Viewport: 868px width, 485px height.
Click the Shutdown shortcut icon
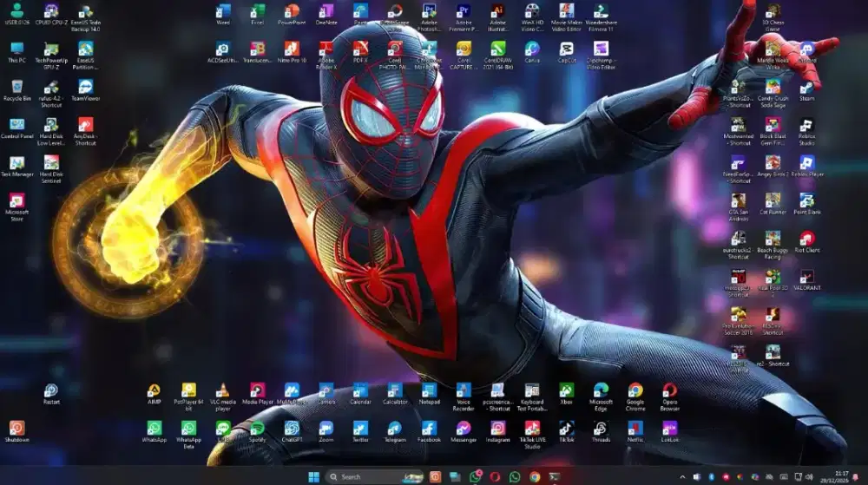pyautogui.click(x=16, y=429)
